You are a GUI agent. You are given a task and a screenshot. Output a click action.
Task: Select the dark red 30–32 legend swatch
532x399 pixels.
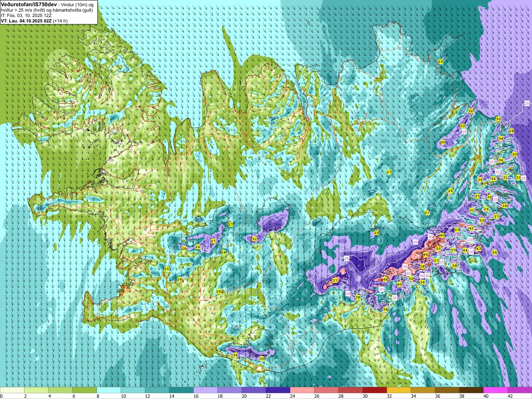[x=374, y=390]
